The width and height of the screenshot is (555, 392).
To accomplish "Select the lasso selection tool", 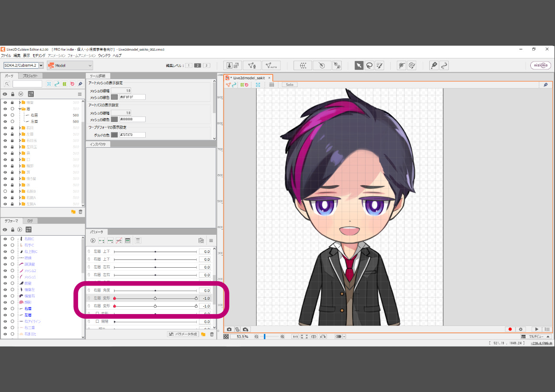I will (x=369, y=65).
